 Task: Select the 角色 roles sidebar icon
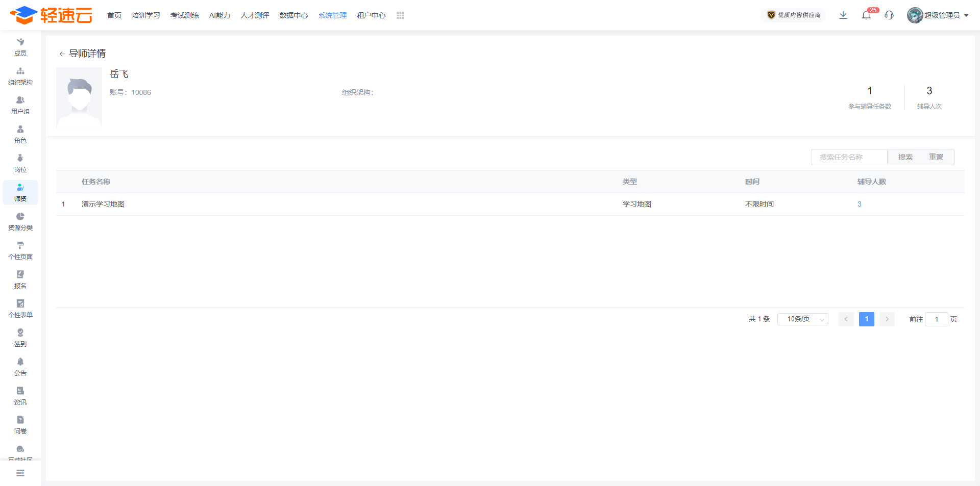pos(20,134)
